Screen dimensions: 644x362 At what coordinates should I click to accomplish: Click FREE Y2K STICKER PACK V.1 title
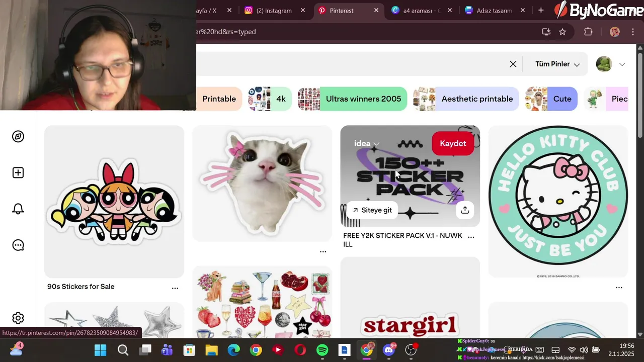point(403,240)
